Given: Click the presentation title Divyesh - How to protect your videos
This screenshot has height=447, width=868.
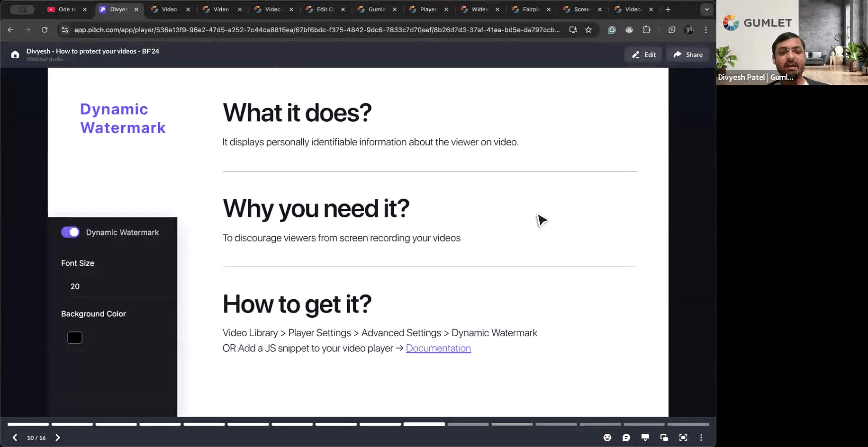Looking at the screenshot, I should click(93, 51).
